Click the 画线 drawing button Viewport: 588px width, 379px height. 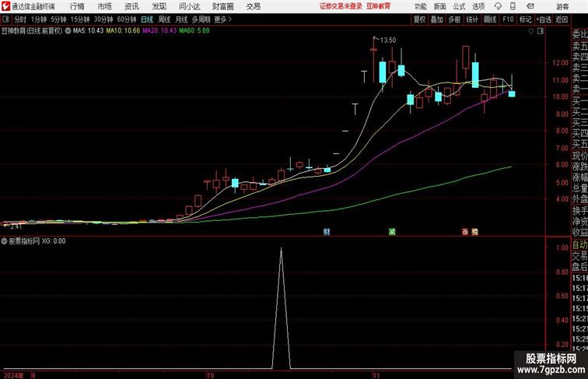490,19
